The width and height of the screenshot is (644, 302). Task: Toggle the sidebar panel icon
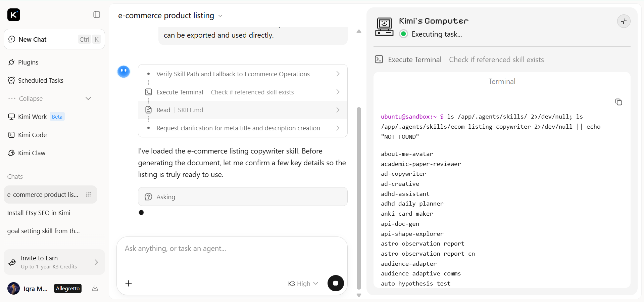point(97,15)
